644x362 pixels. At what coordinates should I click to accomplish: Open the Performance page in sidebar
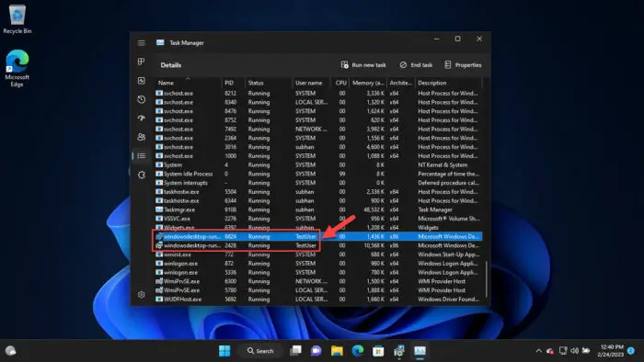point(142,80)
